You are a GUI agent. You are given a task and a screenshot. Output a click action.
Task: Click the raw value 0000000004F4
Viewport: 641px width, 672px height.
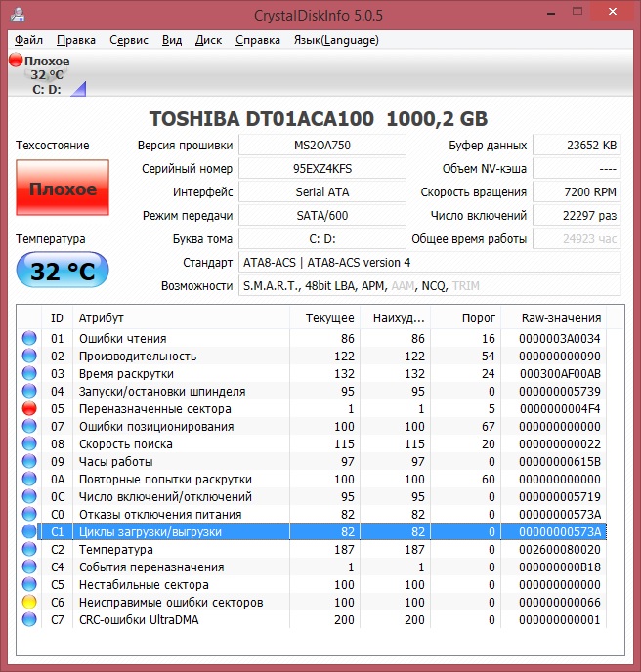tap(560, 409)
